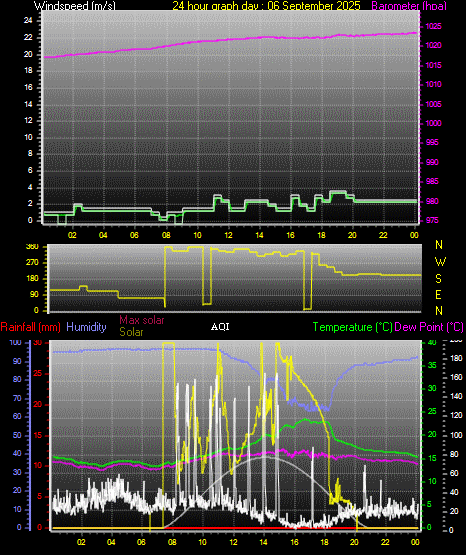The image size is (466, 555).
Task: Click the 22 windspeed axis value
Action: click(x=28, y=38)
